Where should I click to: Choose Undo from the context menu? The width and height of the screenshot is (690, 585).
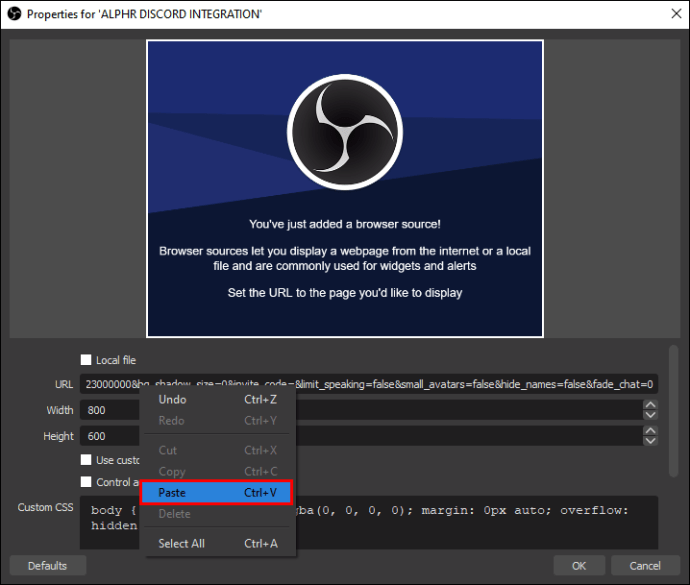tap(217, 400)
